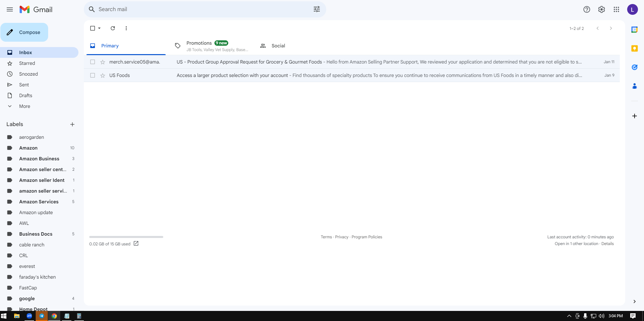644x321 pixels.
Task: Refresh the inbox
Action: point(113,28)
